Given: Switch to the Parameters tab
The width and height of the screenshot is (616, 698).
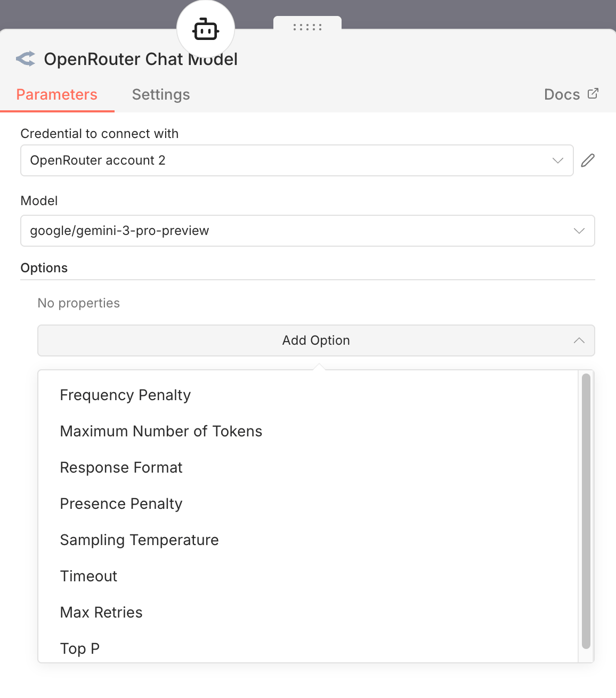Looking at the screenshot, I should click(x=57, y=94).
